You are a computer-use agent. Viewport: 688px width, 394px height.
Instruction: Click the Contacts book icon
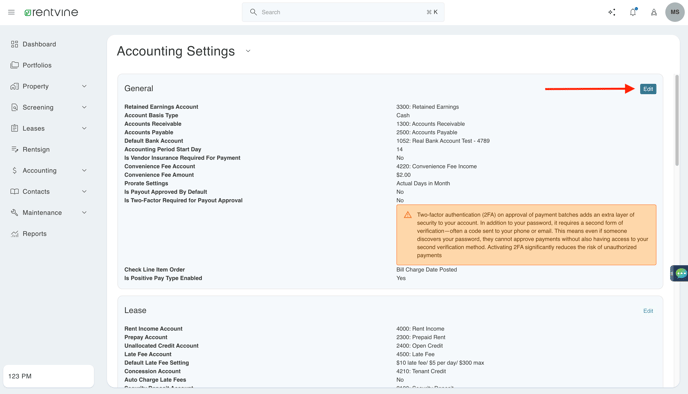pyautogui.click(x=14, y=191)
